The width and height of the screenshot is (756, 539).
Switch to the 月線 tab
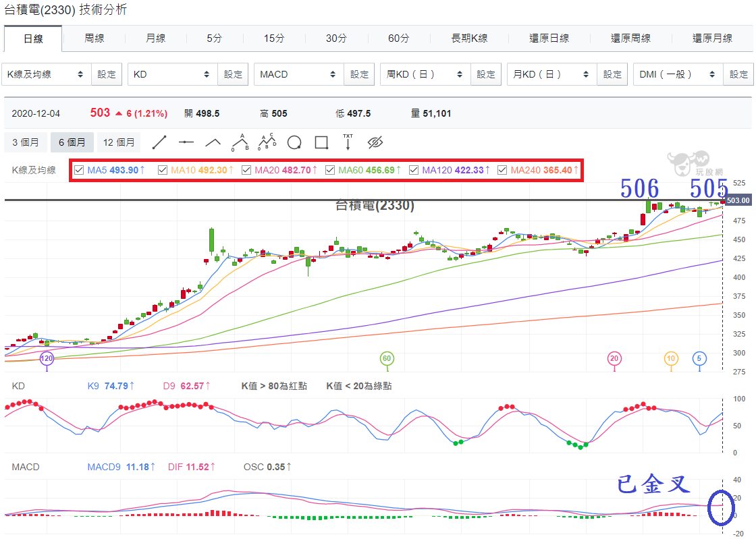tap(155, 38)
